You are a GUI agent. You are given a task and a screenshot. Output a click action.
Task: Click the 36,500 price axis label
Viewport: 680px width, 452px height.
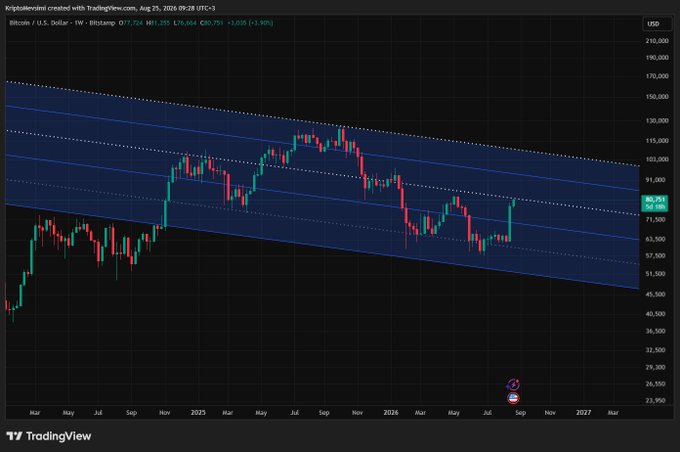[x=657, y=331]
